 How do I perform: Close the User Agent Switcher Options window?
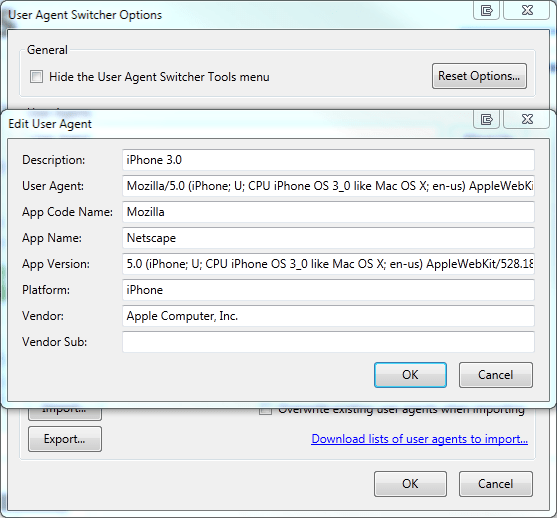[527, 10]
